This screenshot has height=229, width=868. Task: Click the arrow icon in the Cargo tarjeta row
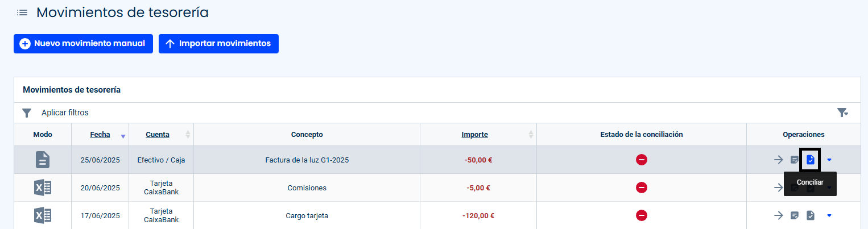click(778, 215)
